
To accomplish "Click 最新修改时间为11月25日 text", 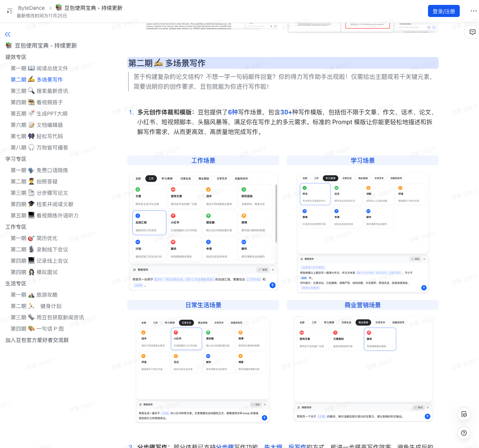I will (x=42, y=16).
